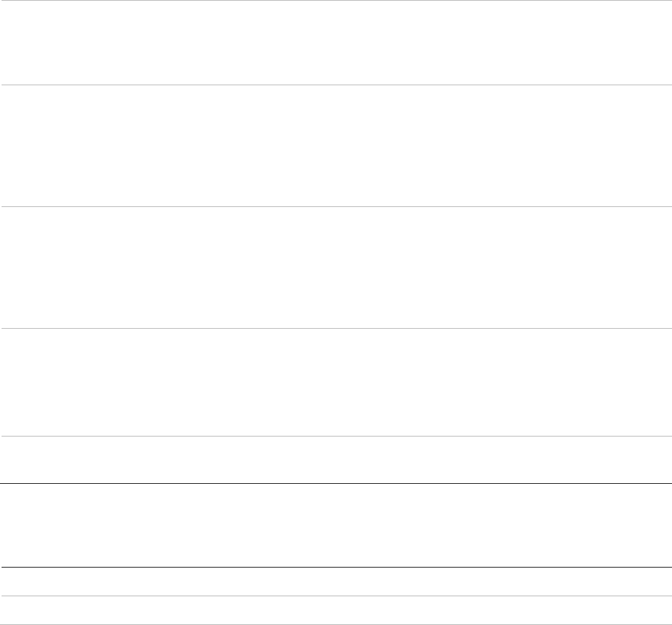672x625 pixels.
Task: Click the gray divider at the very top
Action: (336, 0)
